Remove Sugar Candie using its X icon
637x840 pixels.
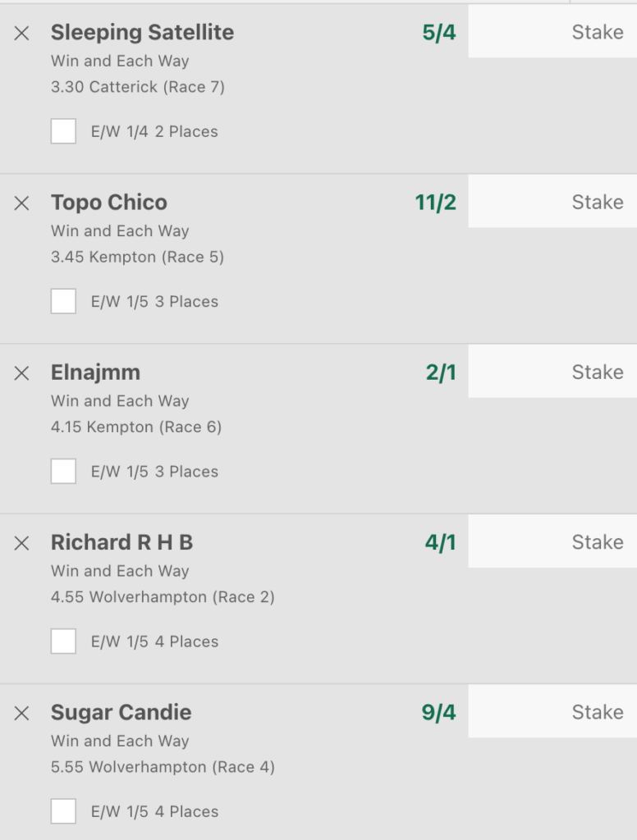(x=22, y=713)
